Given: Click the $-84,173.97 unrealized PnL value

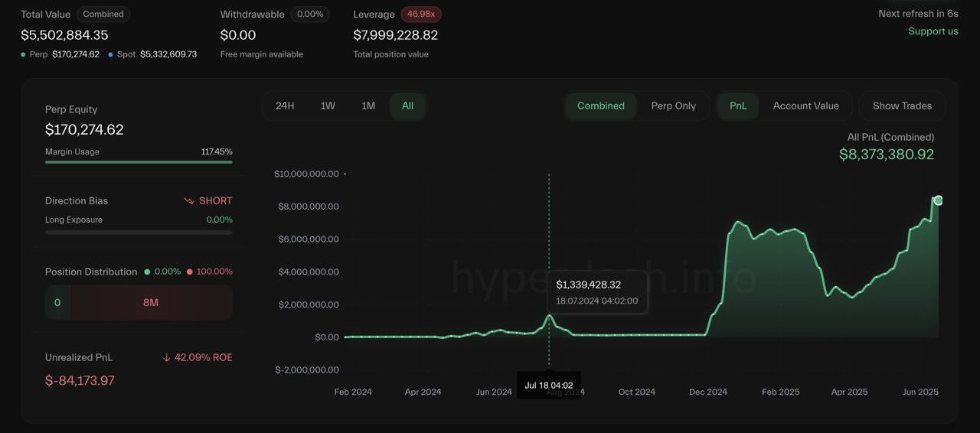Looking at the screenshot, I should (80, 380).
